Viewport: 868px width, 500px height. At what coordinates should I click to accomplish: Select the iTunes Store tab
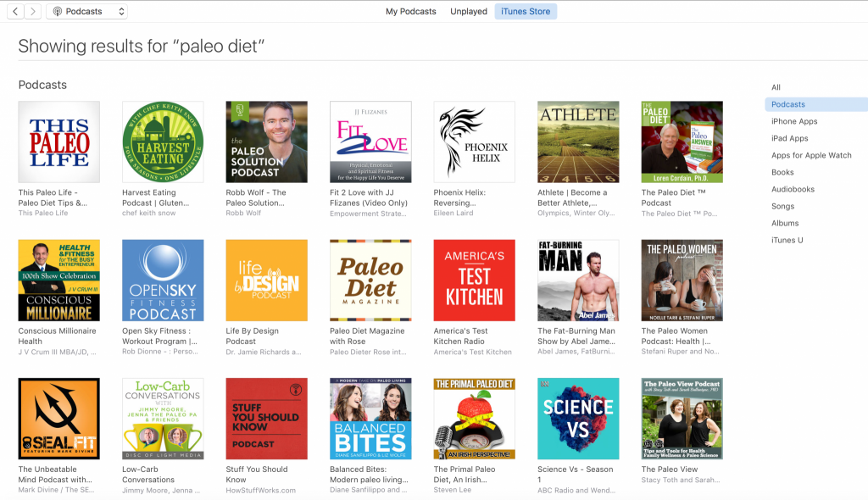[526, 11]
